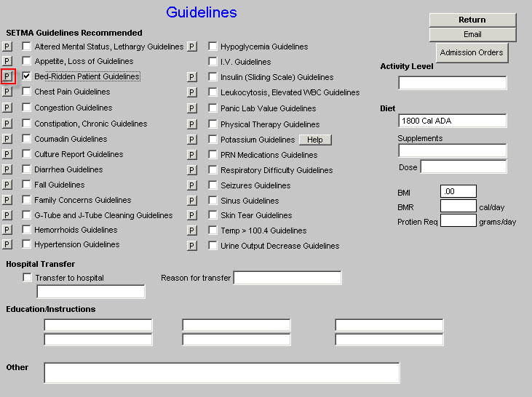The image size is (532, 397).
Task: Check the Fall Guidelines checkbox
Action: pos(26,184)
